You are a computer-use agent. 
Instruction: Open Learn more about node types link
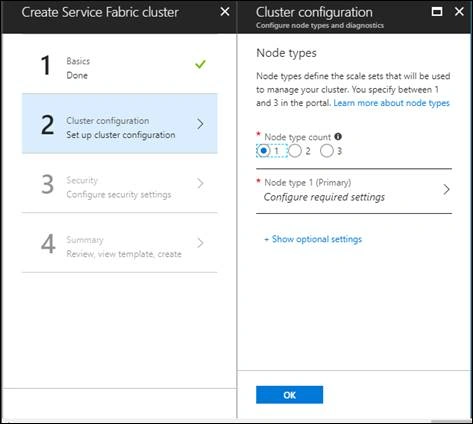pyautogui.click(x=391, y=103)
